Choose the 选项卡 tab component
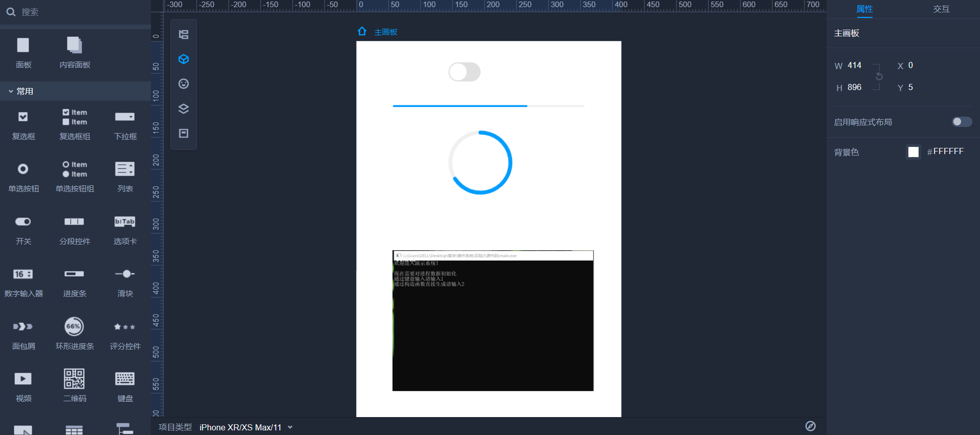 (125, 230)
